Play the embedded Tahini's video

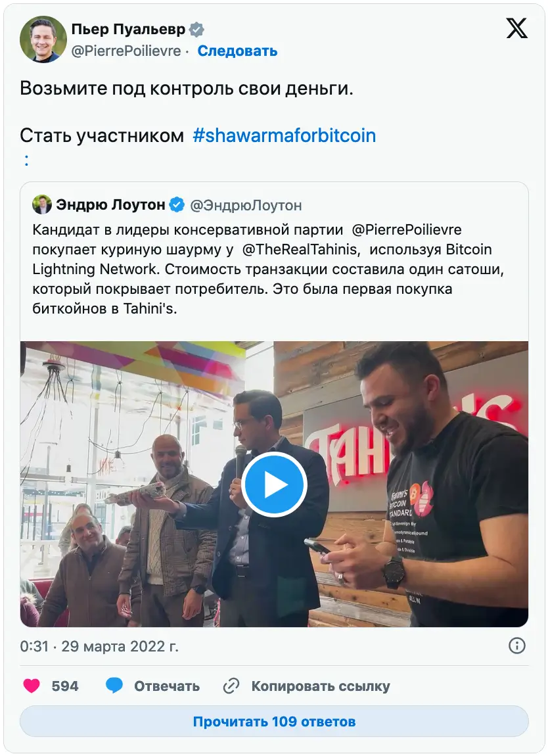click(x=274, y=484)
